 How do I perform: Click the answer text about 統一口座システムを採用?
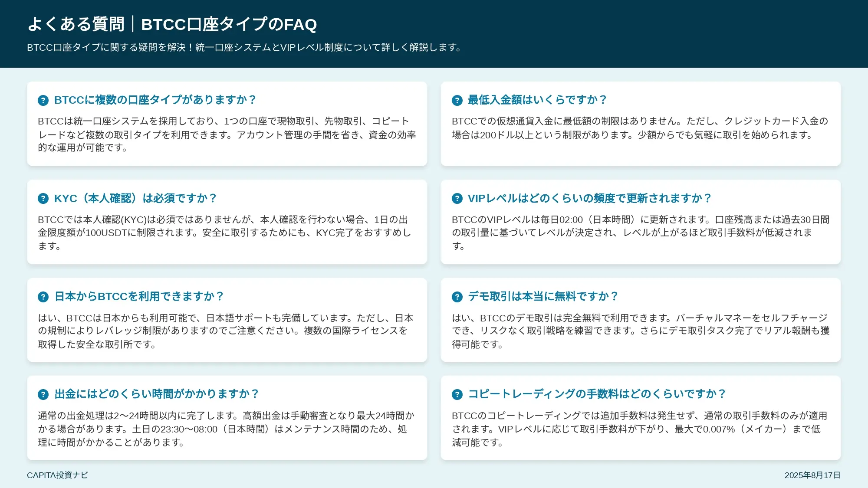[227, 134]
